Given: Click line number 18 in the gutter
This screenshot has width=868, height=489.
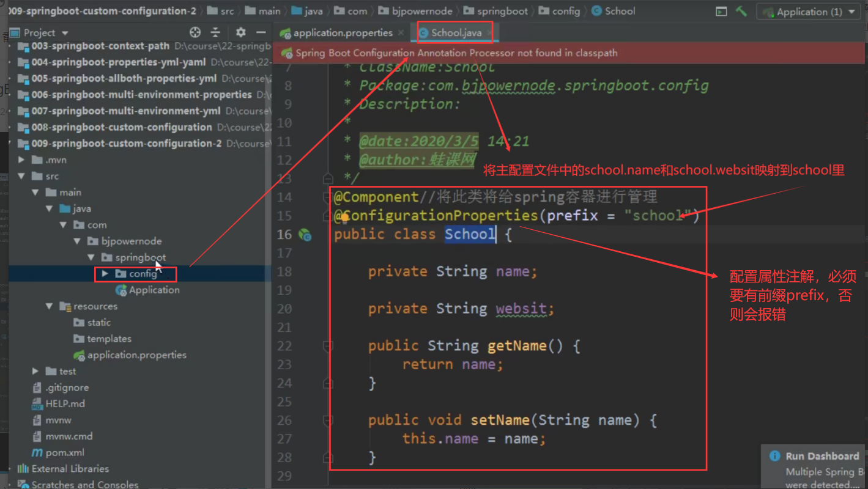Looking at the screenshot, I should click(x=284, y=271).
